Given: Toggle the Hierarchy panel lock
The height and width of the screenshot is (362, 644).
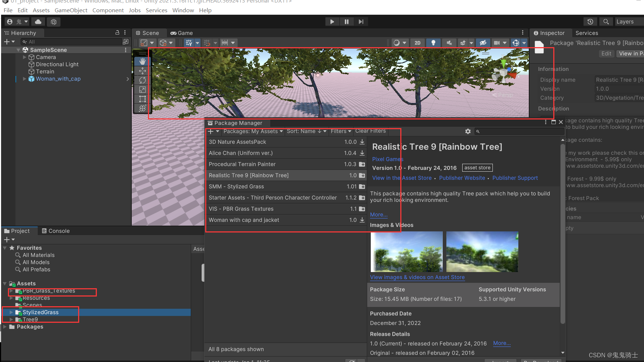Looking at the screenshot, I should [117, 32].
